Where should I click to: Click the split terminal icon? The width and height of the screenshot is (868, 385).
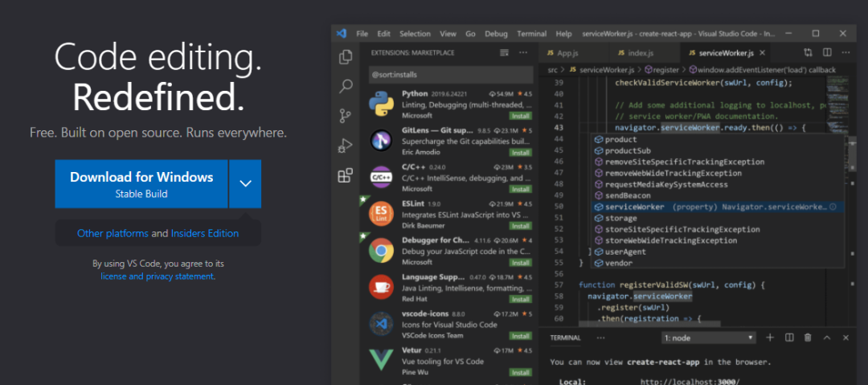789,338
